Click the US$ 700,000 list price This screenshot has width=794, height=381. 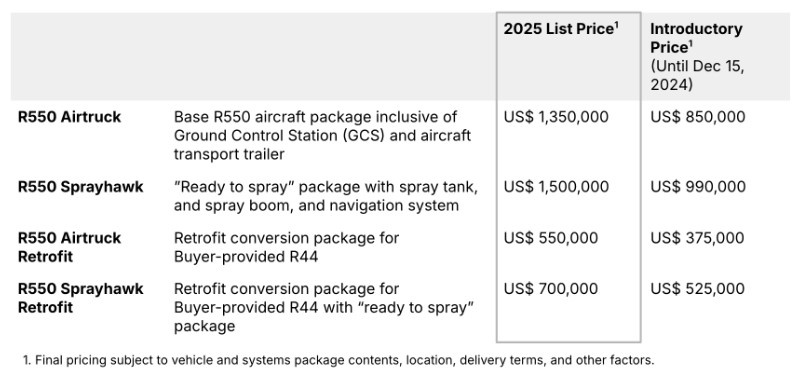550,289
